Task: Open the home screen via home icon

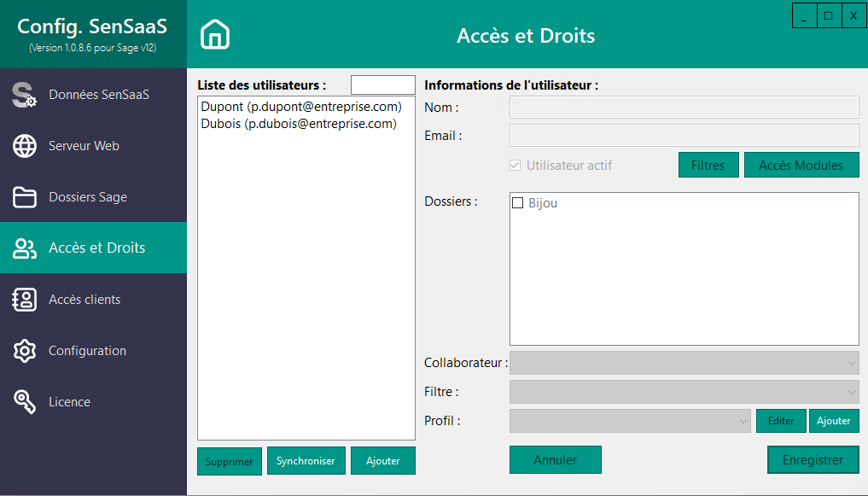Action: 216,35
